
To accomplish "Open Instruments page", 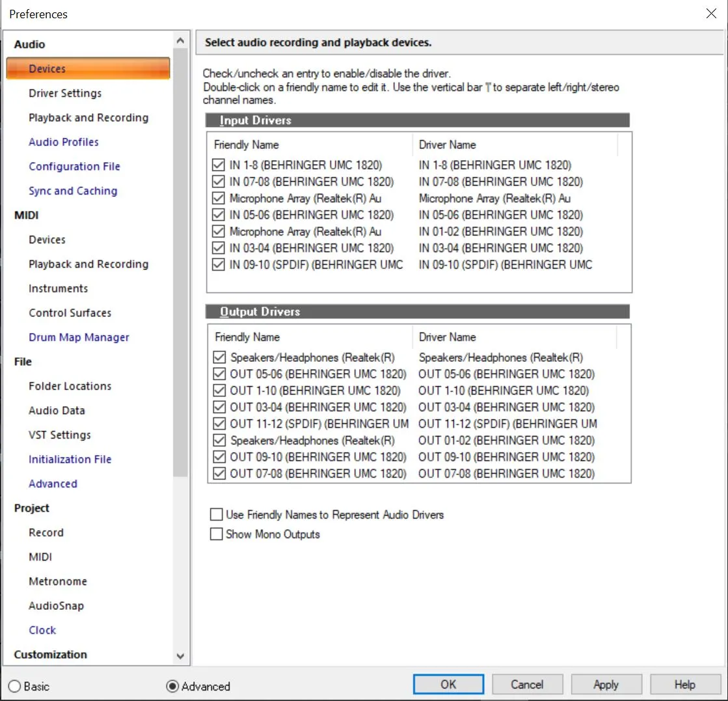I will [58, 288].
